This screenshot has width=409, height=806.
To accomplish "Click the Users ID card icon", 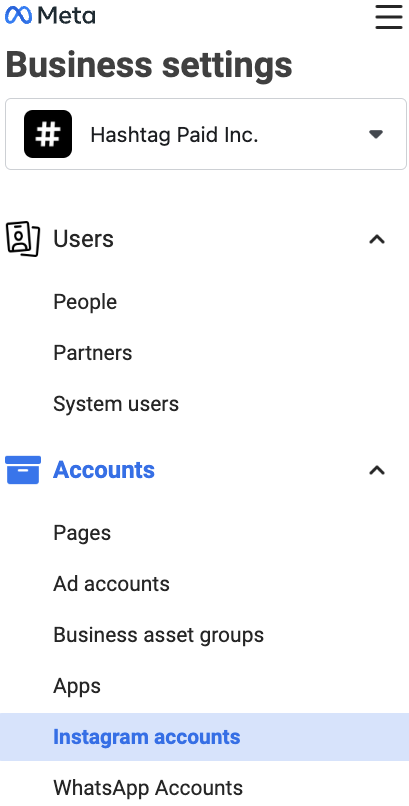I will pos(23,239).
